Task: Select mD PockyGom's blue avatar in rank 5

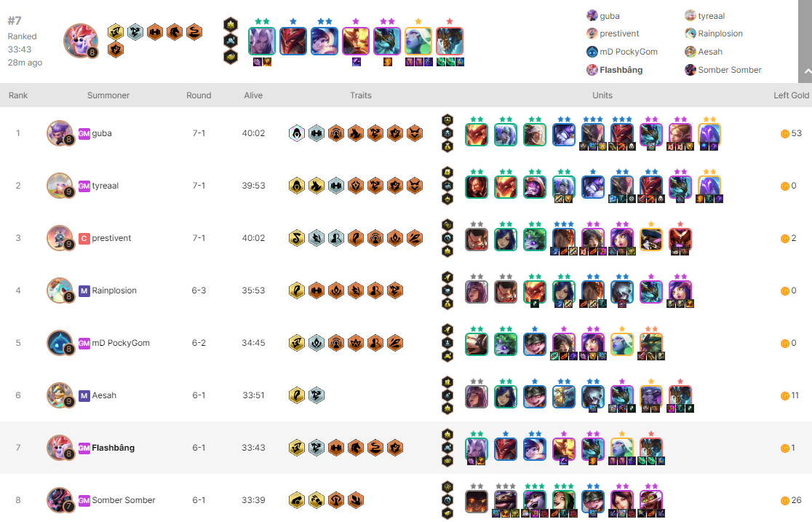Action: (x=60, y=343)
